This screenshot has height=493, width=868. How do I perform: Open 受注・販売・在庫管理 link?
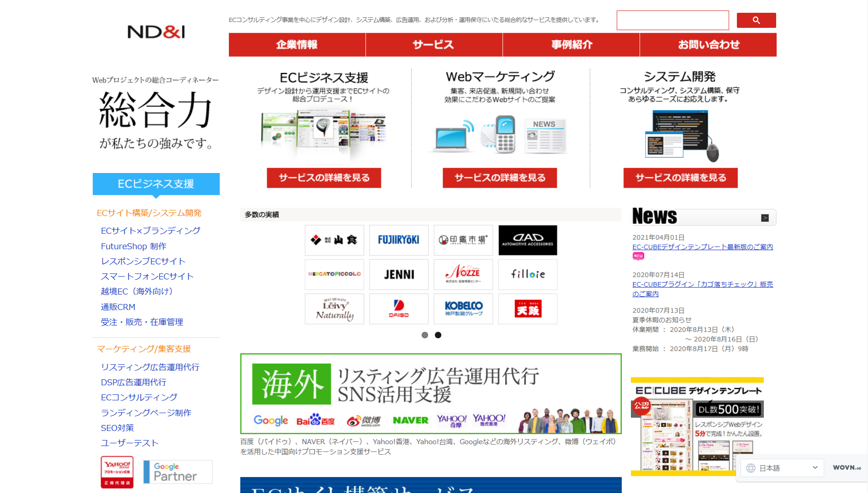click(x=142, y=322)
